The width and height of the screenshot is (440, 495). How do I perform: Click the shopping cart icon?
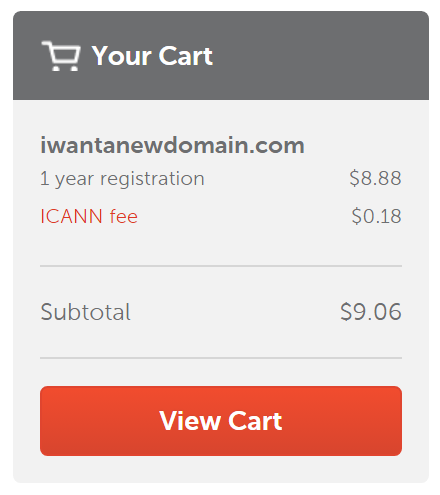coord(61,56)
